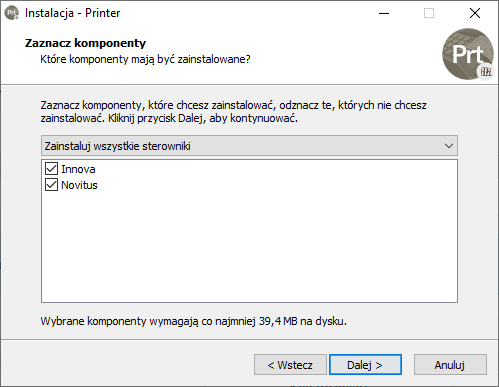The width and height of the screenshot is (499, 387).
Task: Select the Innova label in the component list
Action: click(78, 169)
